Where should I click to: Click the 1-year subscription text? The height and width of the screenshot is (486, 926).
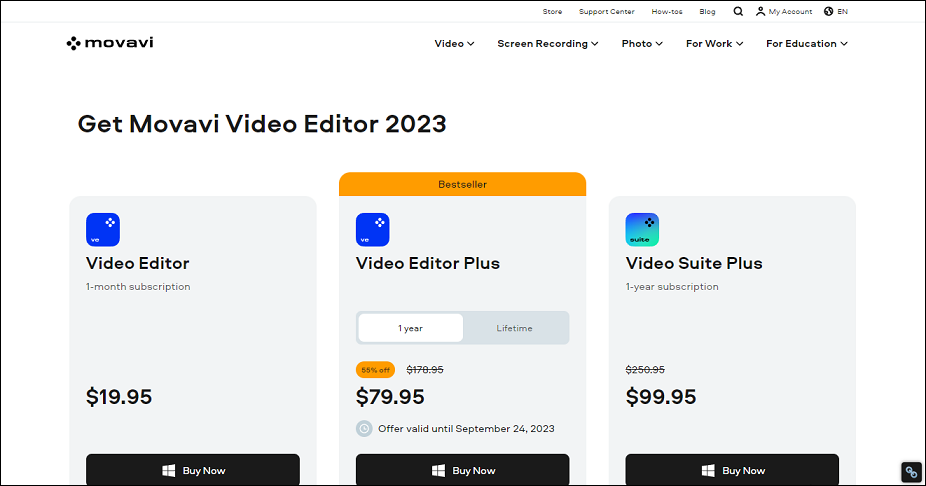672,286
